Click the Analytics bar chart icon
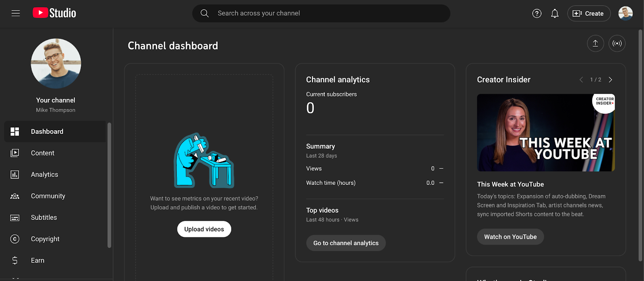The width and height of the screenshot is (644, 281). [x=15, y=174]
